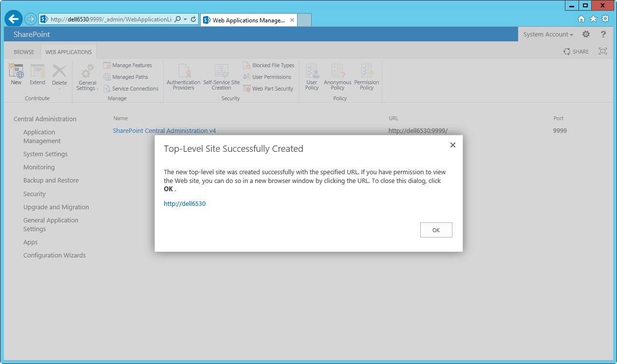Click Service Connections in the ribbon

[x=131, y=89]
